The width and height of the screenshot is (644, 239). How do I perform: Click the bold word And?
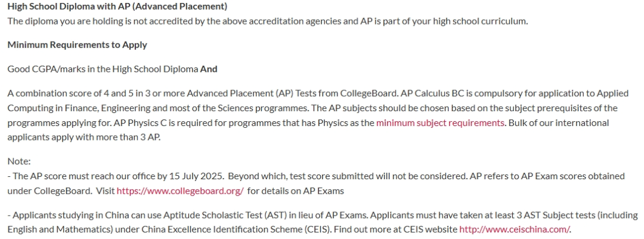coord(209,69)
